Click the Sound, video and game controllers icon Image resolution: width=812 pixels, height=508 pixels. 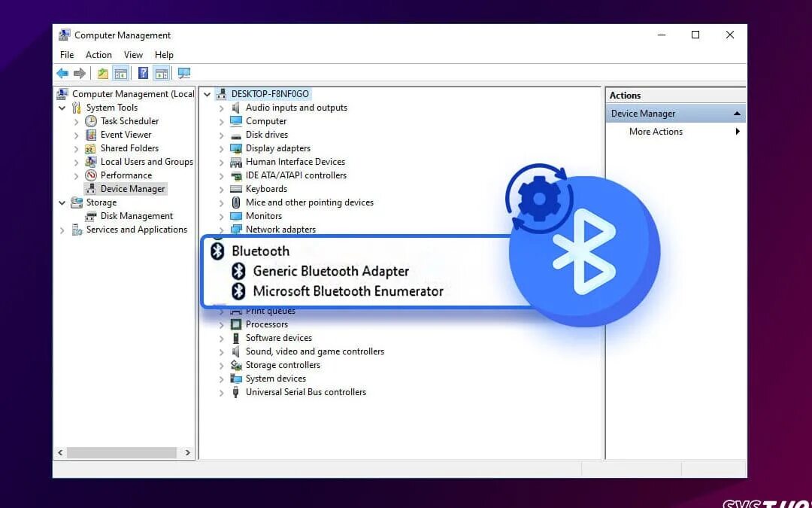[x=235, y=351]
